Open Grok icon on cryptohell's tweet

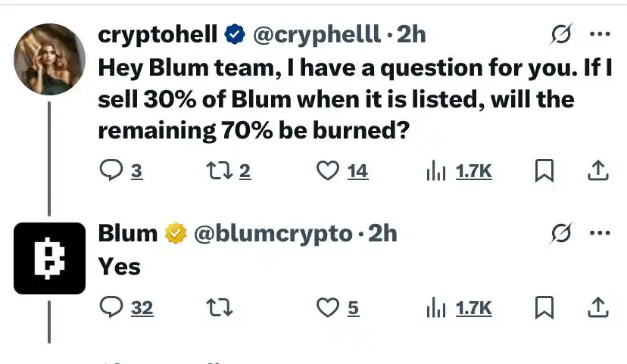click(561, 34)
